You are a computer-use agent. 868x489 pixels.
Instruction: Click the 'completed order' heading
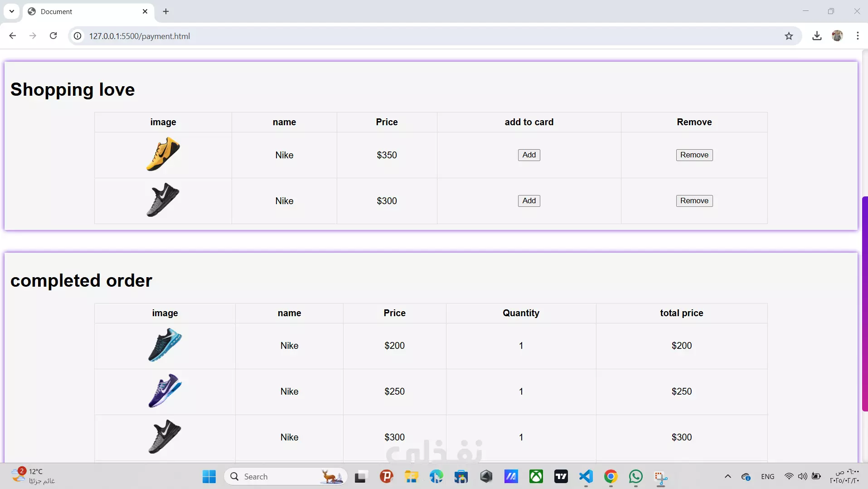point(81,280)
